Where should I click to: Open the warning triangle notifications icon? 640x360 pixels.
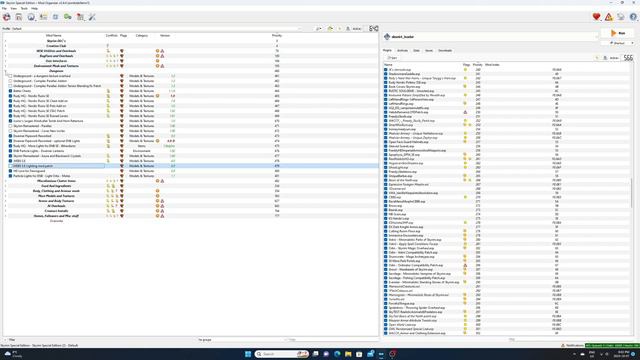point(609,17)
